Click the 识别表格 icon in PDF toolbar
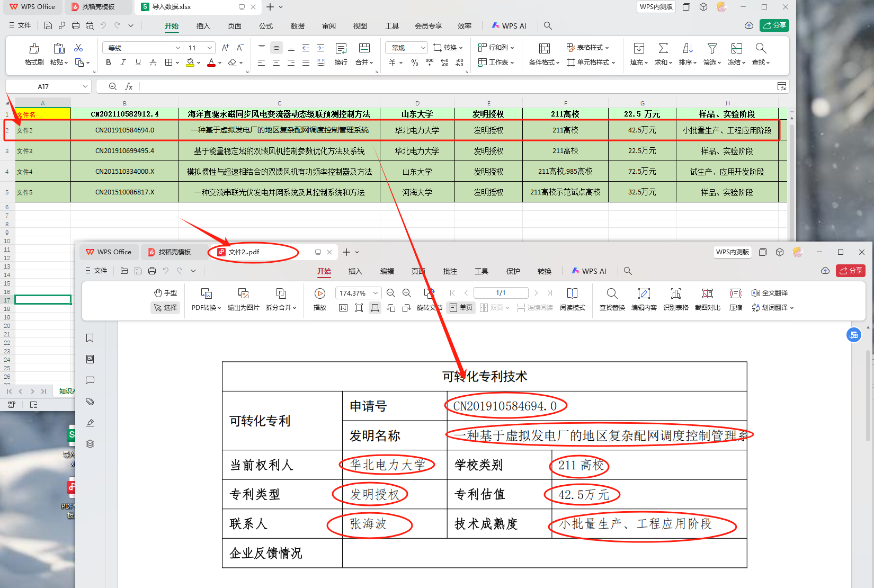 [x=675, y=294]
